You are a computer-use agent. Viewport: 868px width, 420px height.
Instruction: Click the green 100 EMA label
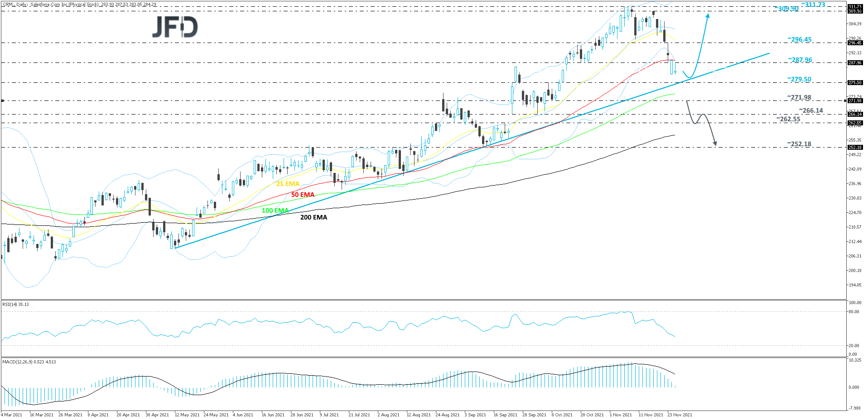tap(275, 210)
